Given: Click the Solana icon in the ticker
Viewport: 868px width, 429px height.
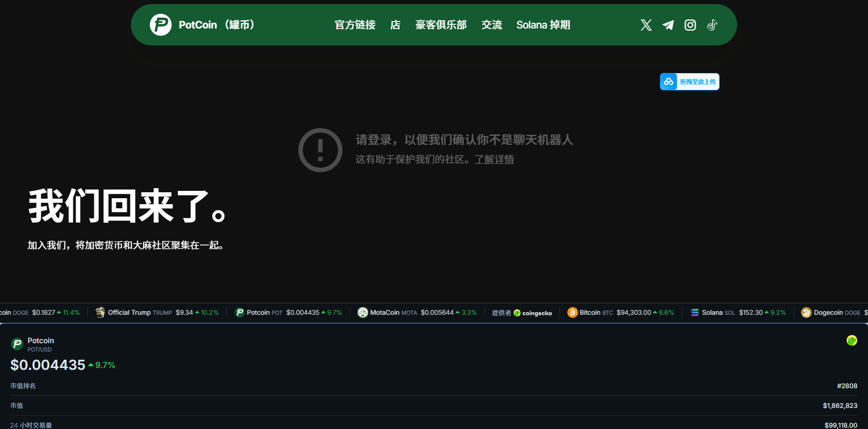Looking at the screenshot, I should tap(695, 312).
